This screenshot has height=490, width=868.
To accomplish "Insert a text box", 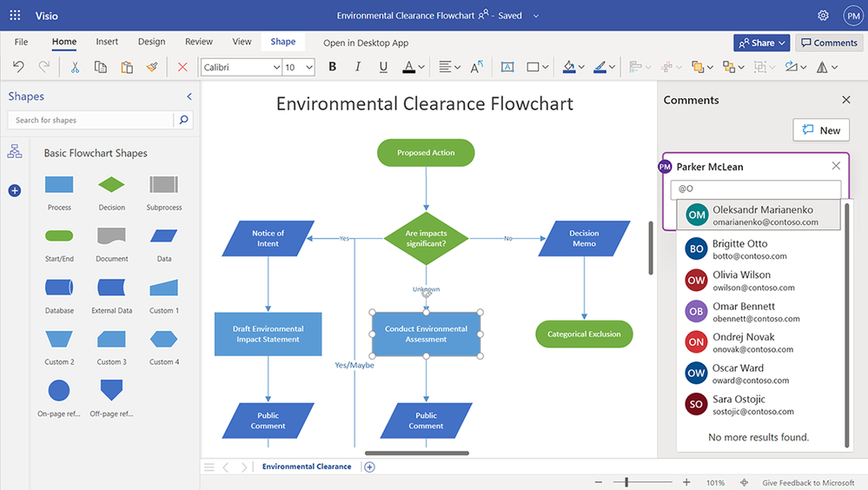I will [507, 67].
